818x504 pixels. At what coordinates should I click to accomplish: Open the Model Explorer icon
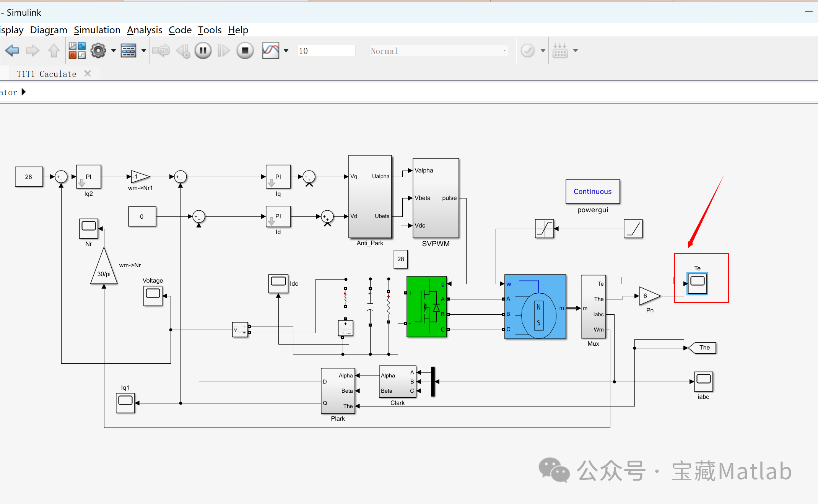click(128, 50)
